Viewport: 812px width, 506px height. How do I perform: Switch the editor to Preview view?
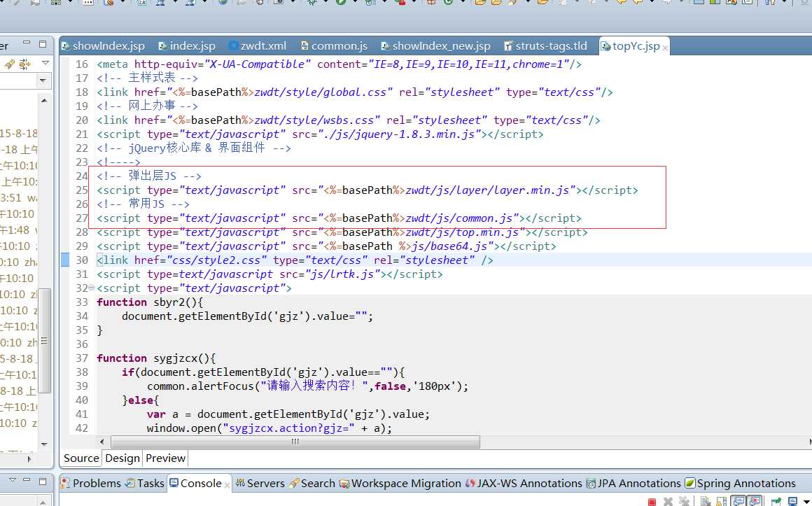(x=165, y=458)
